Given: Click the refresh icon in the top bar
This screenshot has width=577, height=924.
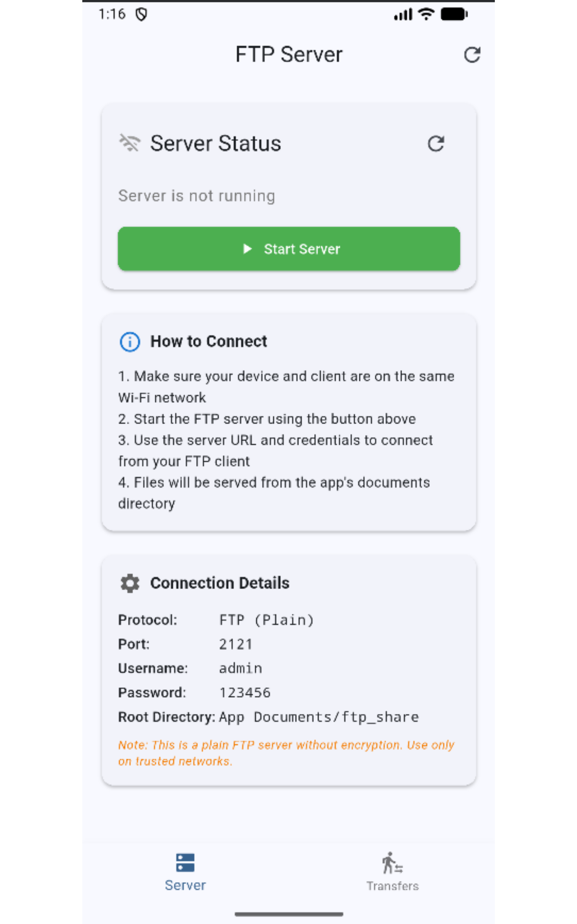Looking at the screenshot, I should pyautogui.click(x=472, y=55).
